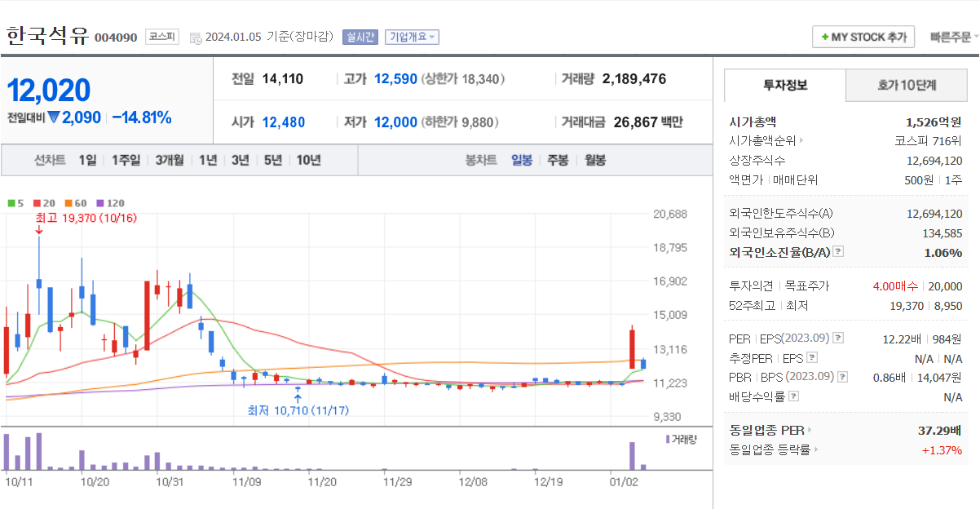Select the 5년 line chart period
980x509 pixels.
point(272,160)
